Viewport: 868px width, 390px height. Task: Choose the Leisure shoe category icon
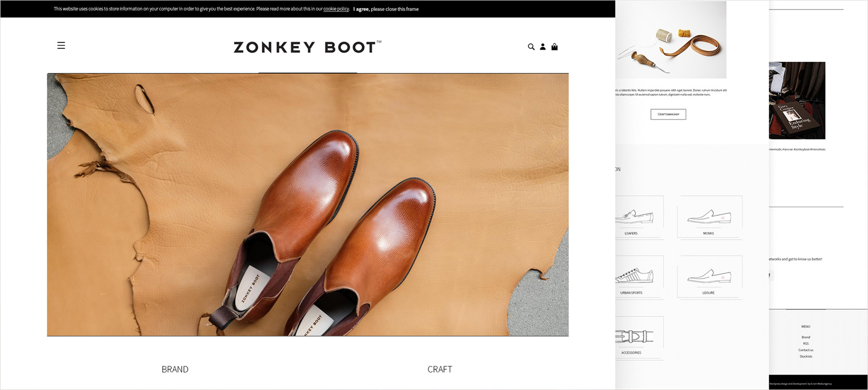point(709,276)
